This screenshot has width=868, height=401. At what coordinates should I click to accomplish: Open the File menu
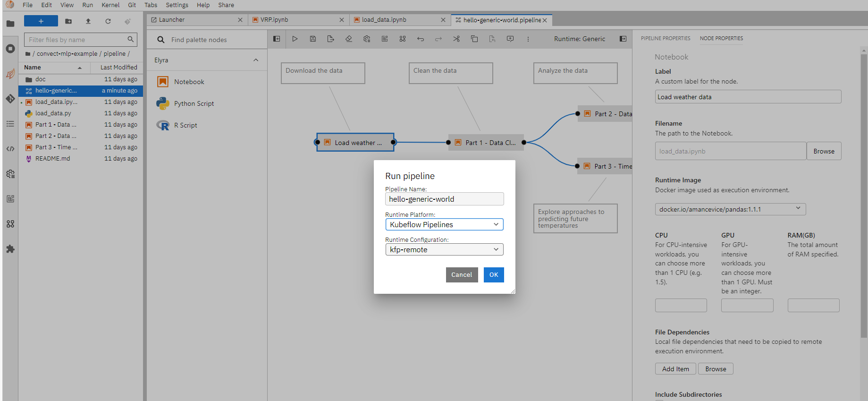[28, 5]
